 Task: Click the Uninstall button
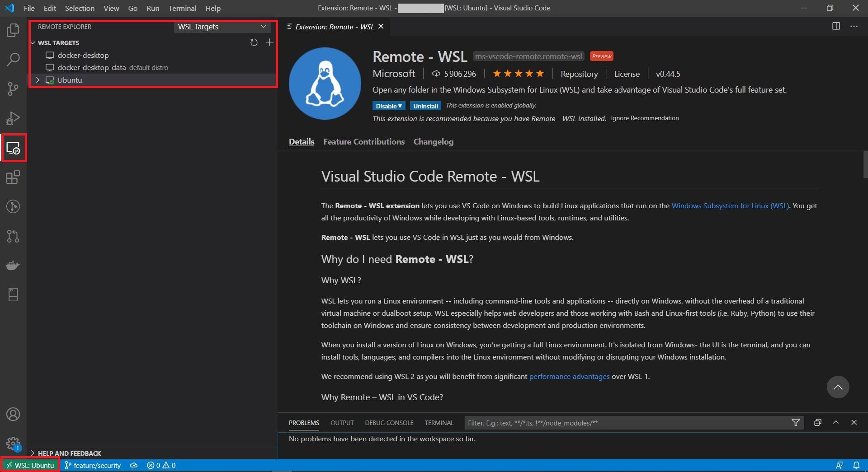(x=425, y=106)
